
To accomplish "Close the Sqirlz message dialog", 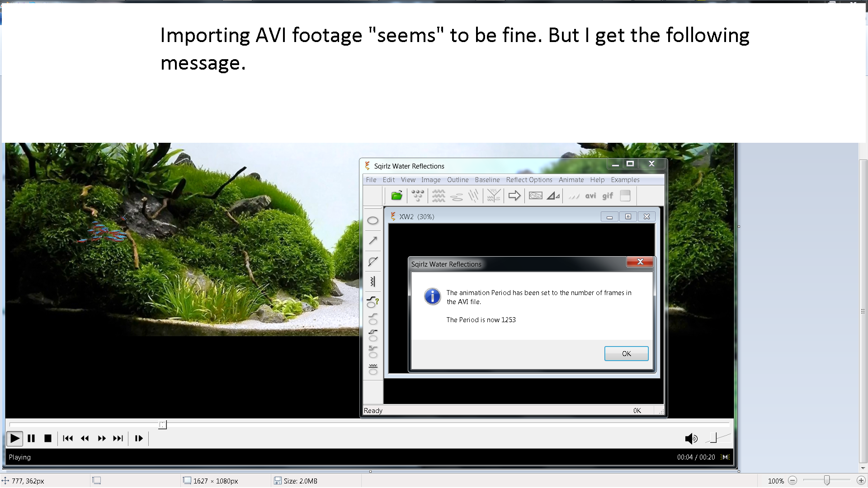I will [640, 262].
